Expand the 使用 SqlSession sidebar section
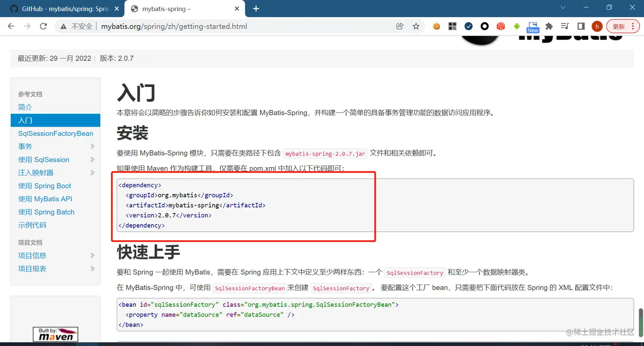This screenshot has height=346, width=644. click(92, 160)
